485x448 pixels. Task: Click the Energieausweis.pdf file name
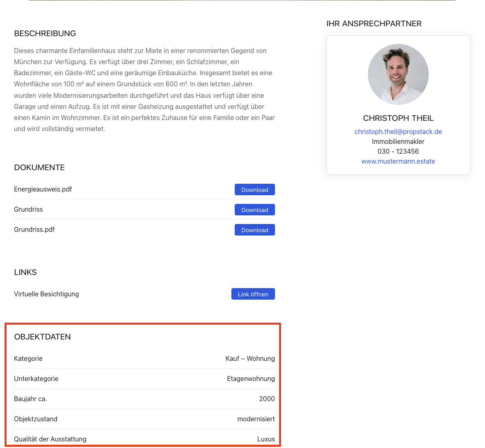click(43, 189)
